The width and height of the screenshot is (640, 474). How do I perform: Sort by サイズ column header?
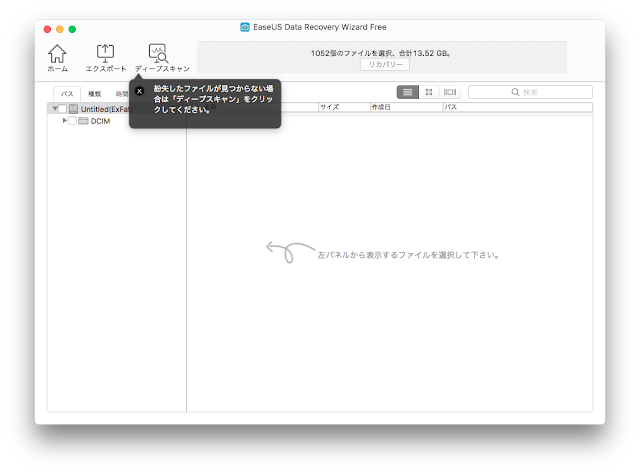click(x=344, y=107)
